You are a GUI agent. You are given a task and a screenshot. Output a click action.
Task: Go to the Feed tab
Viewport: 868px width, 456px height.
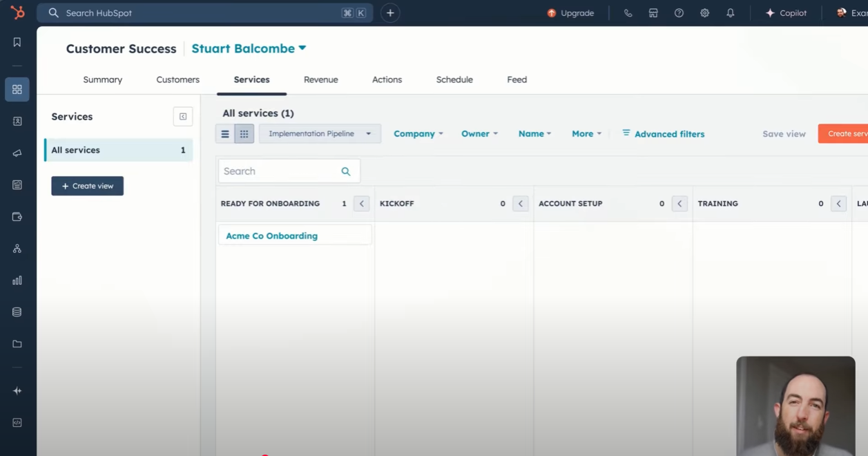[x=517, y=79]
